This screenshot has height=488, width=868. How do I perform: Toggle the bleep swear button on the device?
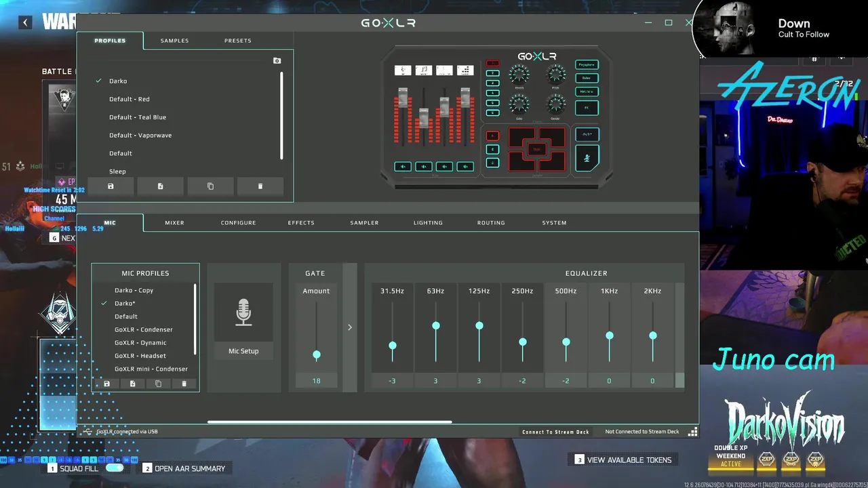pos(587,134)
